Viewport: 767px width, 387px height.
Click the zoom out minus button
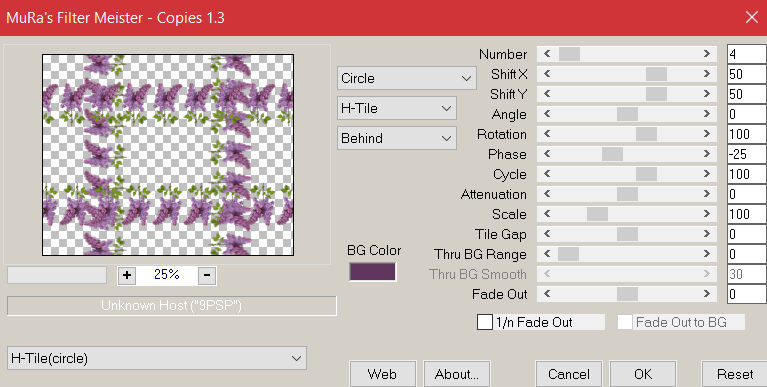207,275
